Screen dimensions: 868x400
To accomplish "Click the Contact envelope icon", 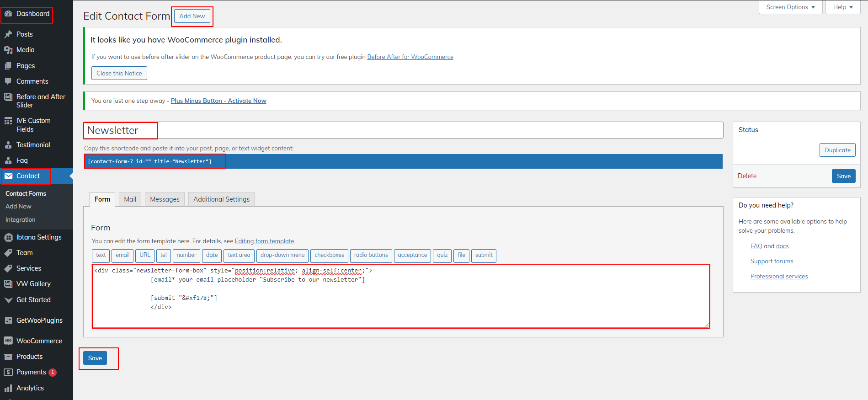I will click(9, 176).
